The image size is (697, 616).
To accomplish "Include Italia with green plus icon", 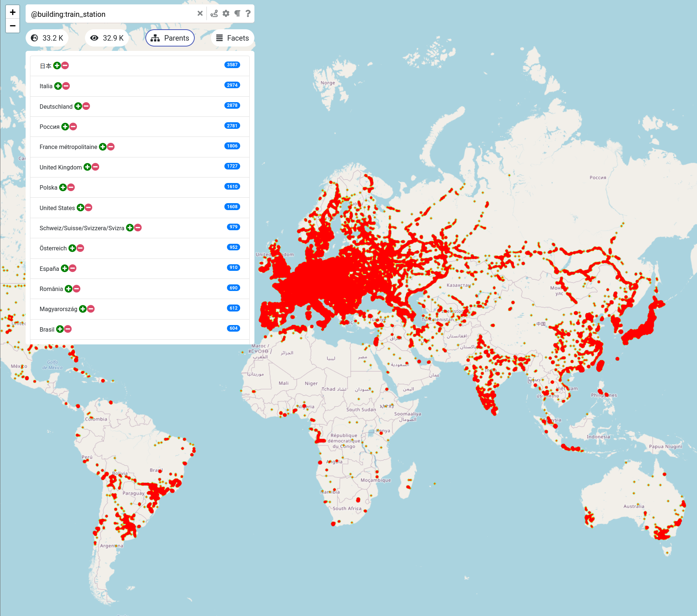I will pos(58,86).
